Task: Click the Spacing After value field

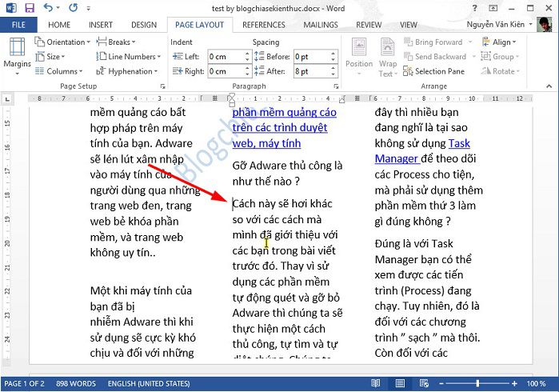Action: 311,71
